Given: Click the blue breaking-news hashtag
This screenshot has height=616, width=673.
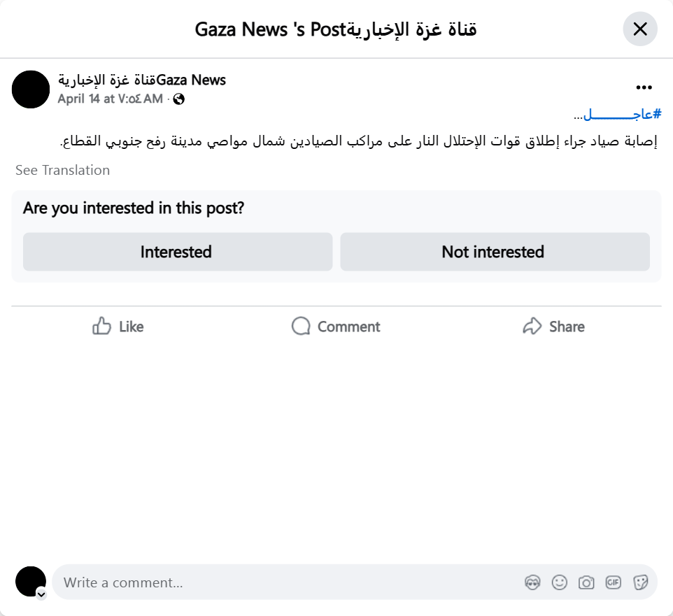Looking at the screenshot, I should [623, 115].
